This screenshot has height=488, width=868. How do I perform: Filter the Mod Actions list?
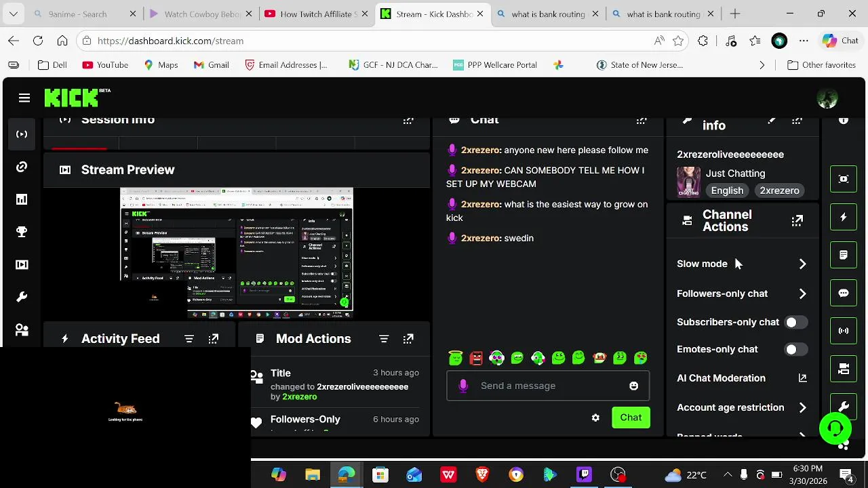click(x=384, y=339)
